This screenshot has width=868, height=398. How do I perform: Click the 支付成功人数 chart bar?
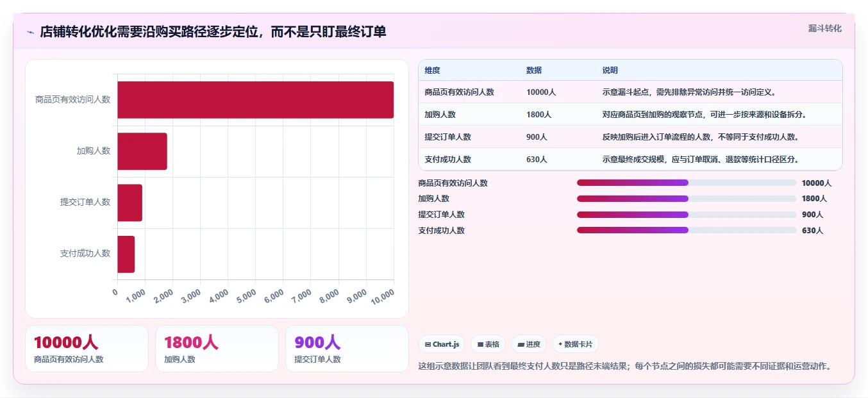click(x=126, y=254)
